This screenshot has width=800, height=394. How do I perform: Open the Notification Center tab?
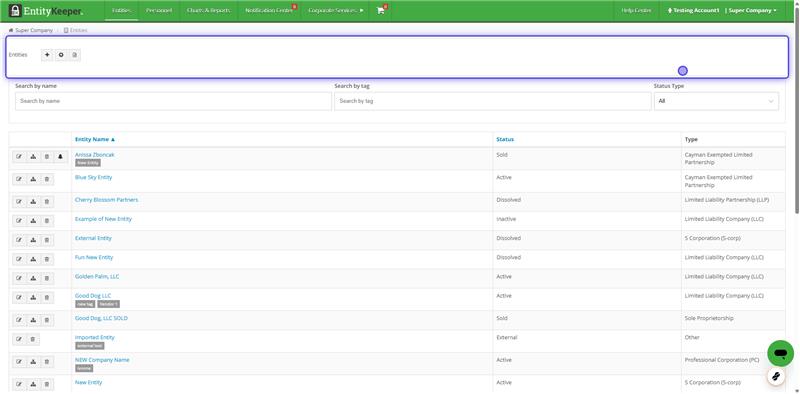click(x=269, y=11)
